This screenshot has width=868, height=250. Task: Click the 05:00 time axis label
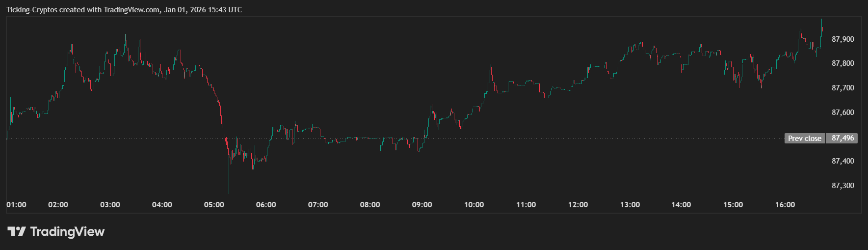214,205
